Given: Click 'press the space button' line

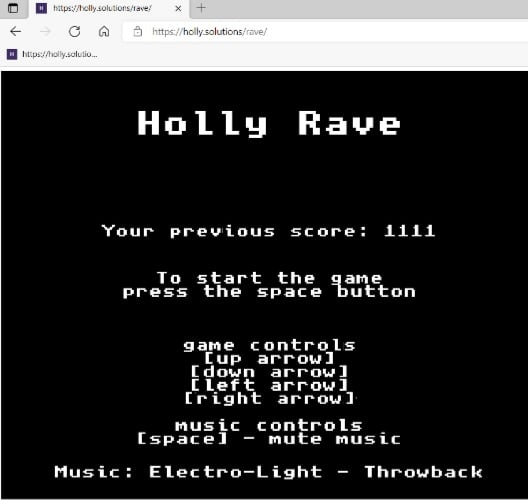Looking at the screenshot, I should tap(269, 292).
